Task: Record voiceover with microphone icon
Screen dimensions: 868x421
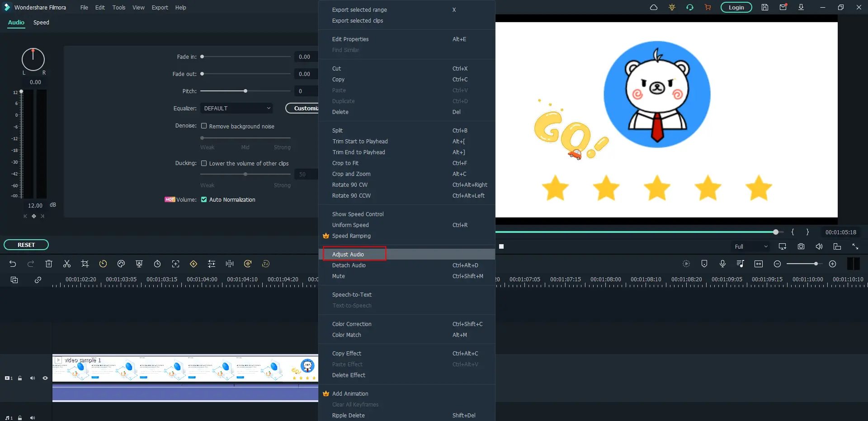Action: tap(722, 264)
